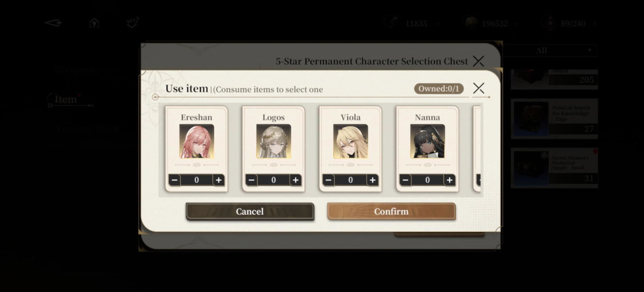Increase Ereshan quantity with plus button
The image size is (644, 292).
[219, 180]
